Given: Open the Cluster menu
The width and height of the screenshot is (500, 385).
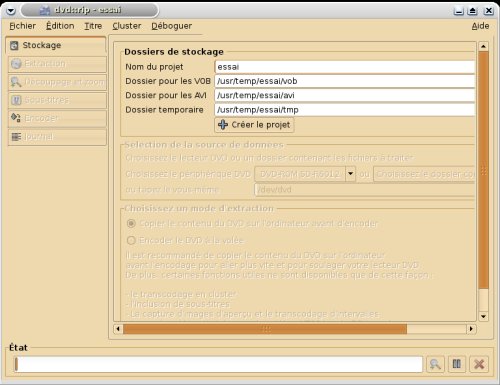Looking at the screenshot, I should [x=127, y=26].
